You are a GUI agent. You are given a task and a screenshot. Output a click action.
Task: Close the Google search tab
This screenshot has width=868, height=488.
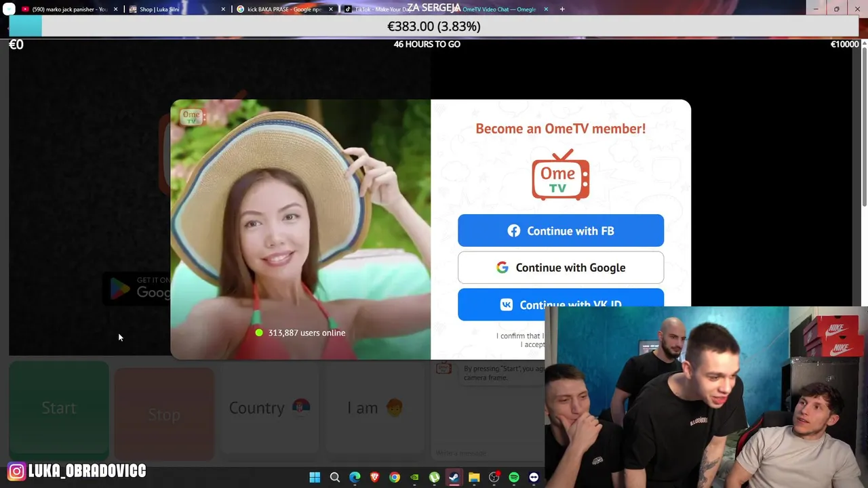pos(331,9)
